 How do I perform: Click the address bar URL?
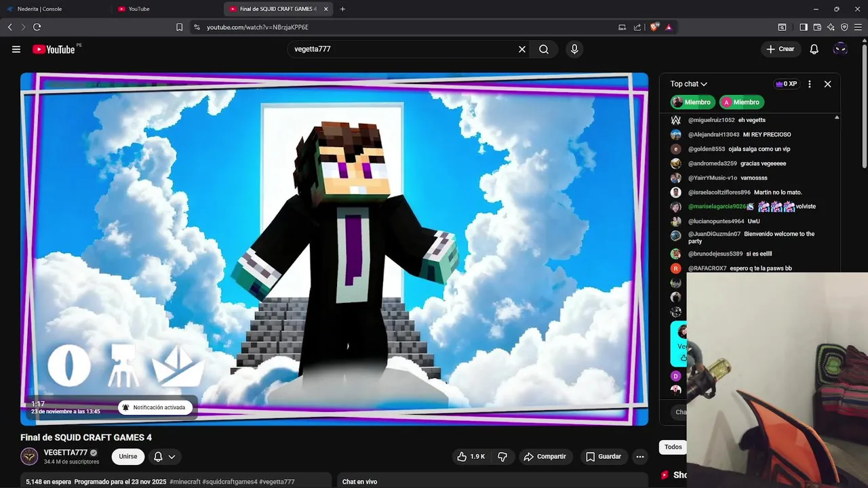click(258, 27)
